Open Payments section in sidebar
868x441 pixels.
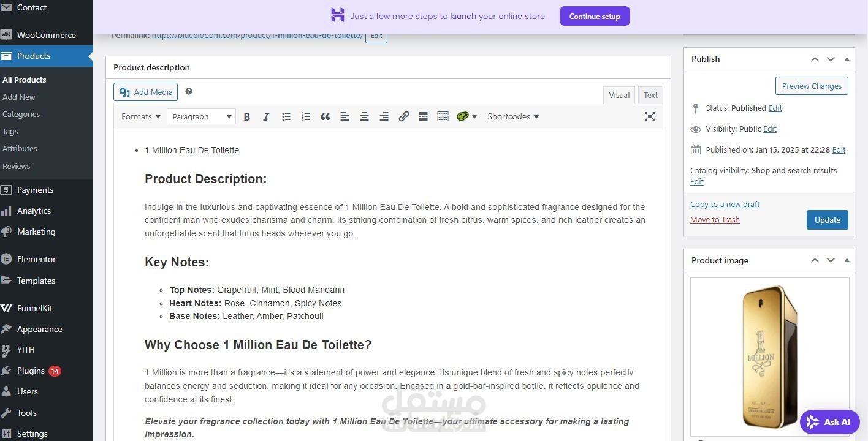(x=47, y=190)
